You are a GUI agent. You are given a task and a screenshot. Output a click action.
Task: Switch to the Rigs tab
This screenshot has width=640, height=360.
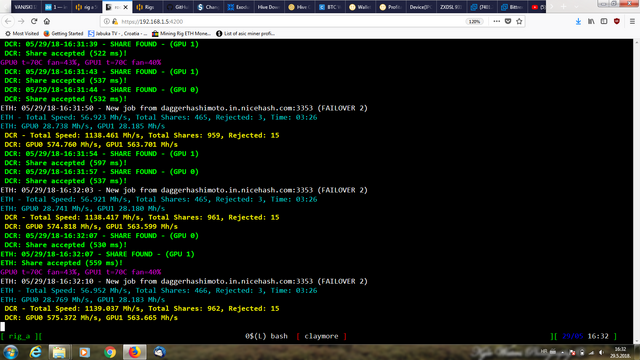click(x=147, y=7)
